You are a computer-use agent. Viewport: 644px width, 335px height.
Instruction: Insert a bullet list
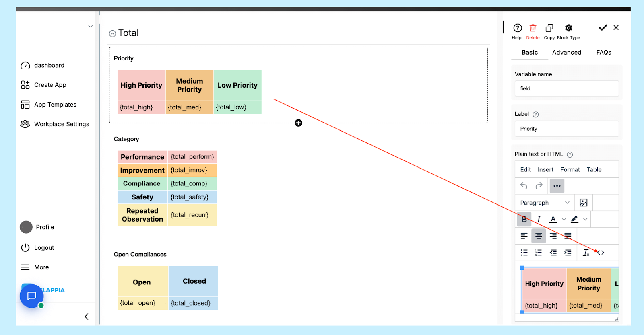(x=524, y=253)
